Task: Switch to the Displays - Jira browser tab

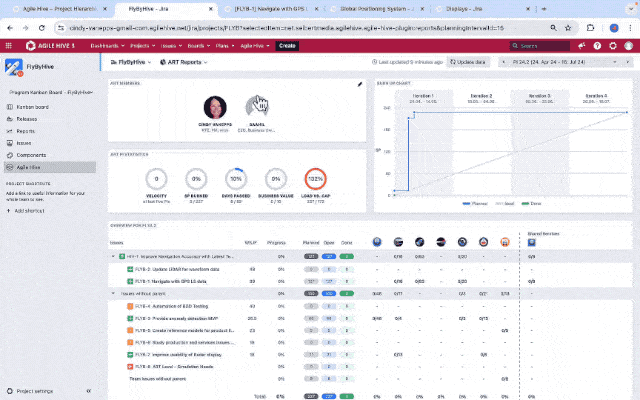Action: 483,9
